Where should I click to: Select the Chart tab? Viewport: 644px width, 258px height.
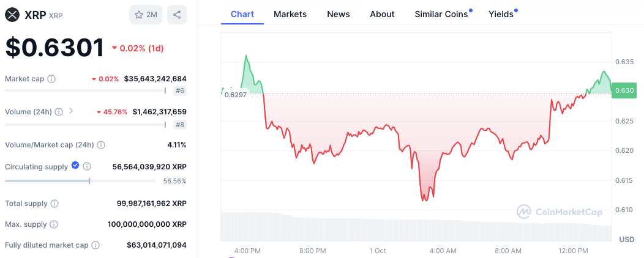(242, 14)
